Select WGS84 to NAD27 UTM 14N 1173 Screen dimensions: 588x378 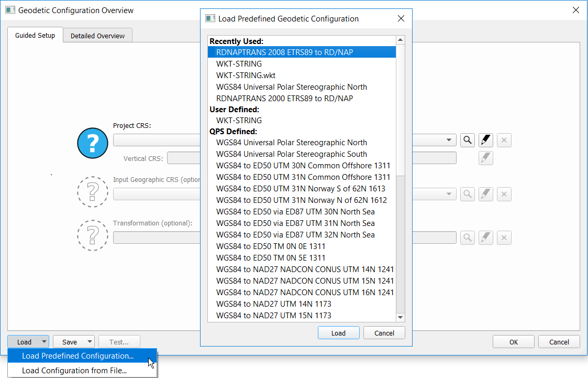(x=273, y=304)
